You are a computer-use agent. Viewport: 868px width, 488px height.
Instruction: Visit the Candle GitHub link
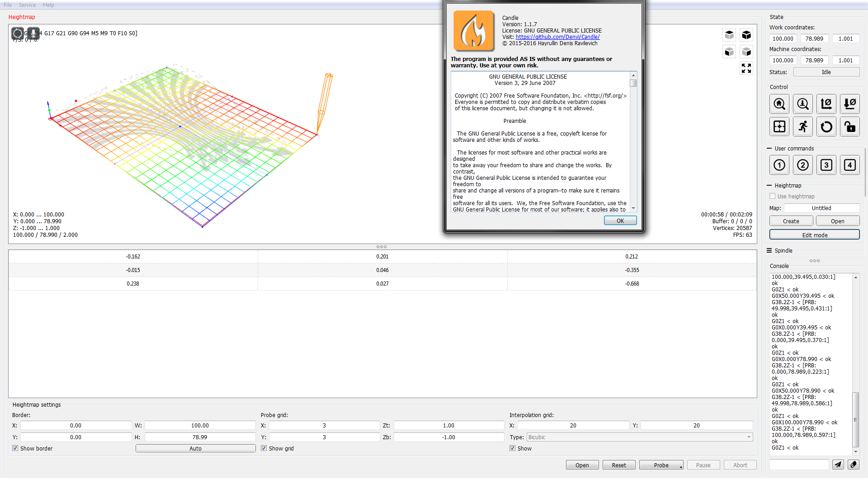[558, 37]
